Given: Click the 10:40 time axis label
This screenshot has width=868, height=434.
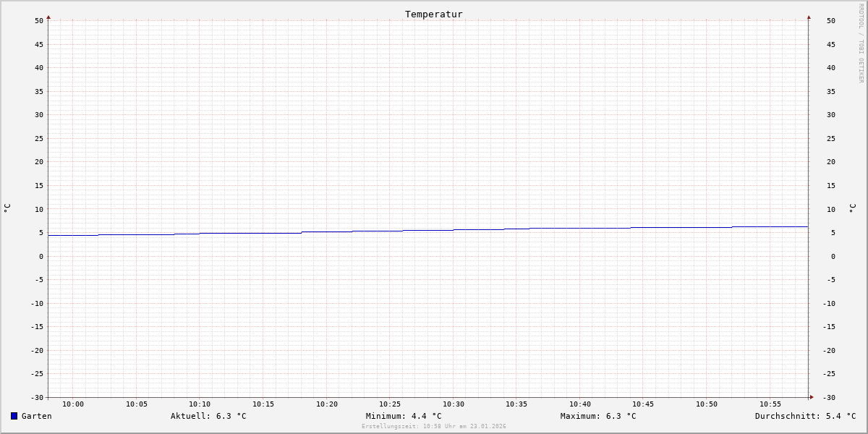Looking at the screenshot, I should pyautogui.click(x=580, y=404).
